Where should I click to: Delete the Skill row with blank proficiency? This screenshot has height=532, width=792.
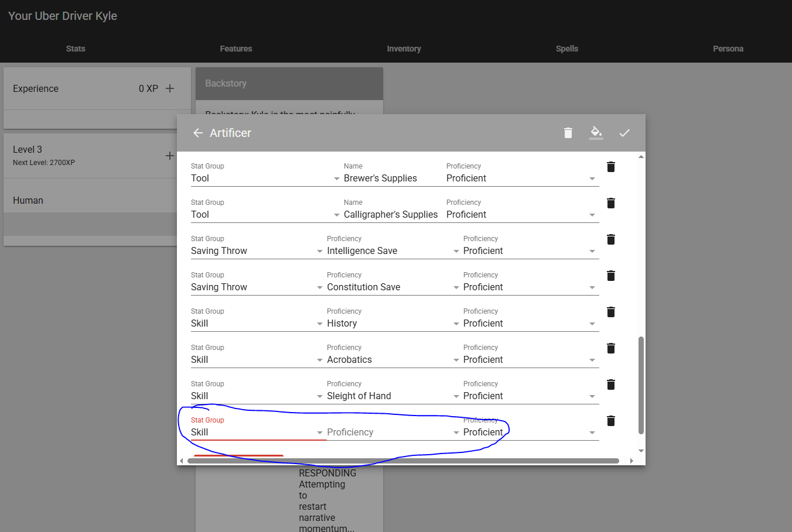tap(611, 421)
